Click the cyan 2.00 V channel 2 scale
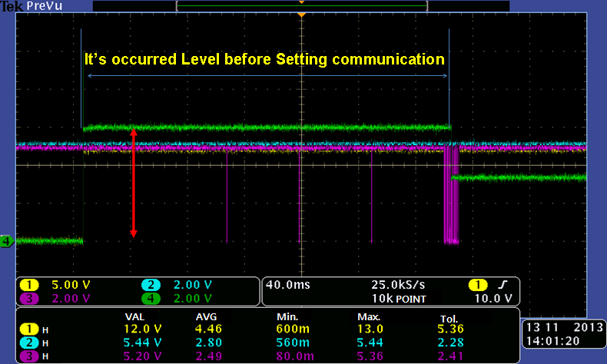Screen dimensions: 607x364 point(192,285)
